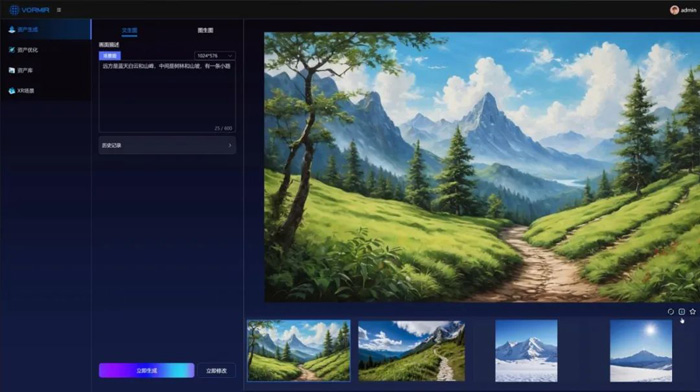700x392 pixels.
Task: Open the third sidebar item with folder icon
Action: (46, 70)
